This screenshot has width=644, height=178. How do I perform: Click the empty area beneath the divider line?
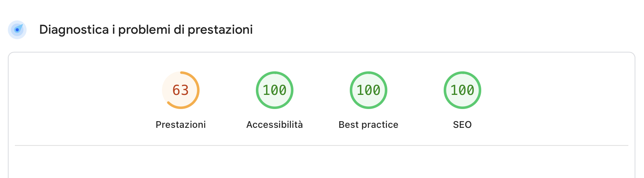pyautogui.click(x=322, y=163)
